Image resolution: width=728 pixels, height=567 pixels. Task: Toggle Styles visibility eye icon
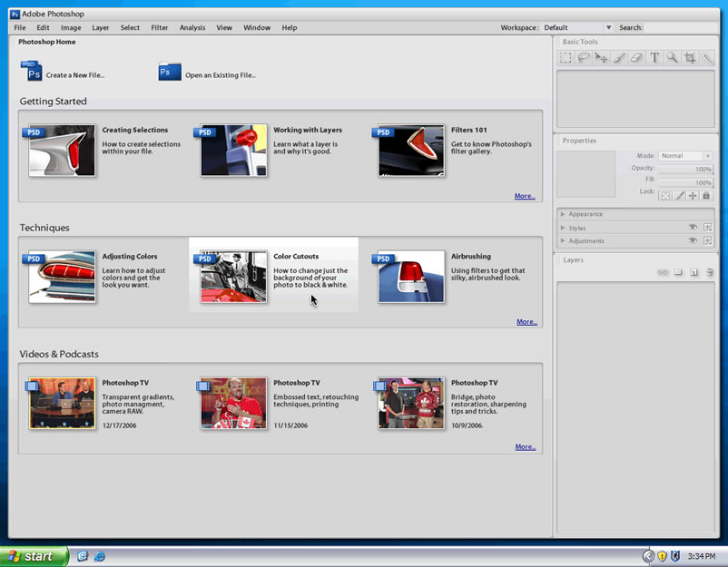pos(693,228)
